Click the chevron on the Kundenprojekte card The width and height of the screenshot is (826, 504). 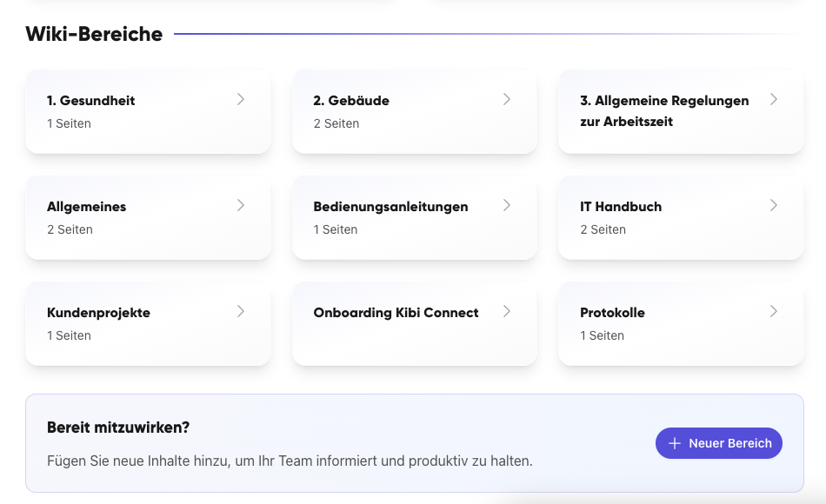tap(241, 311)
